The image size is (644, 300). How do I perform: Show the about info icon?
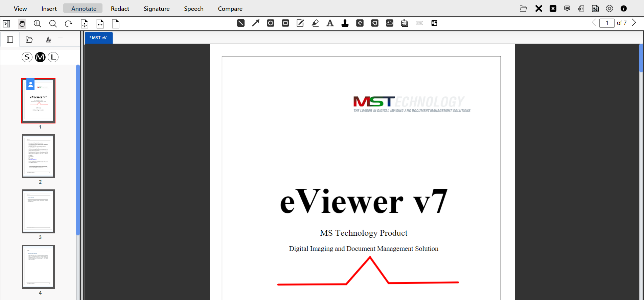tap(624, 8)
